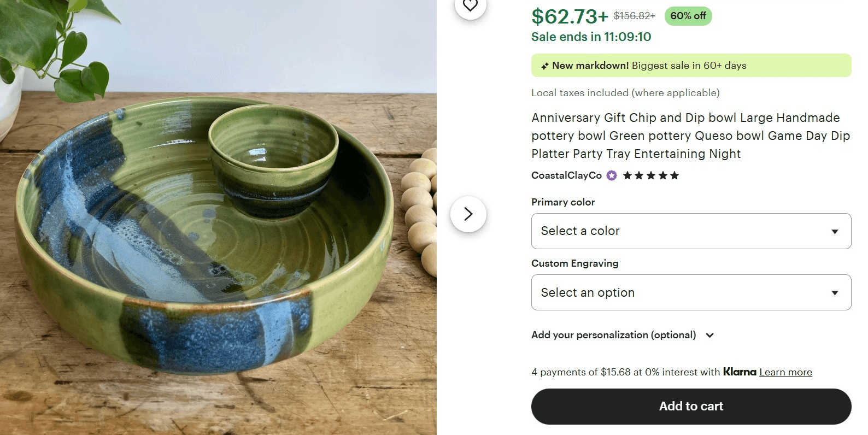Click the 60% off badge
The width and height of the screenshot is (868, 435).
pyautogui.click(x=688, y=16)
